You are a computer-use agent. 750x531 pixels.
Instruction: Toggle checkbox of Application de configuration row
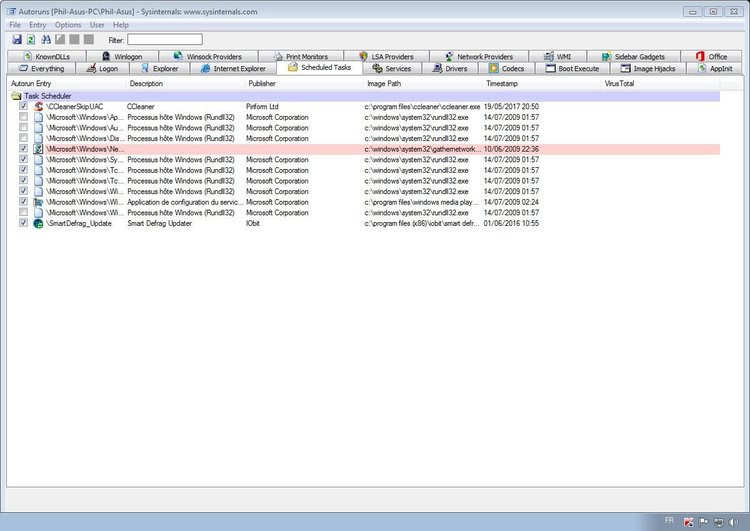(23, 201)
